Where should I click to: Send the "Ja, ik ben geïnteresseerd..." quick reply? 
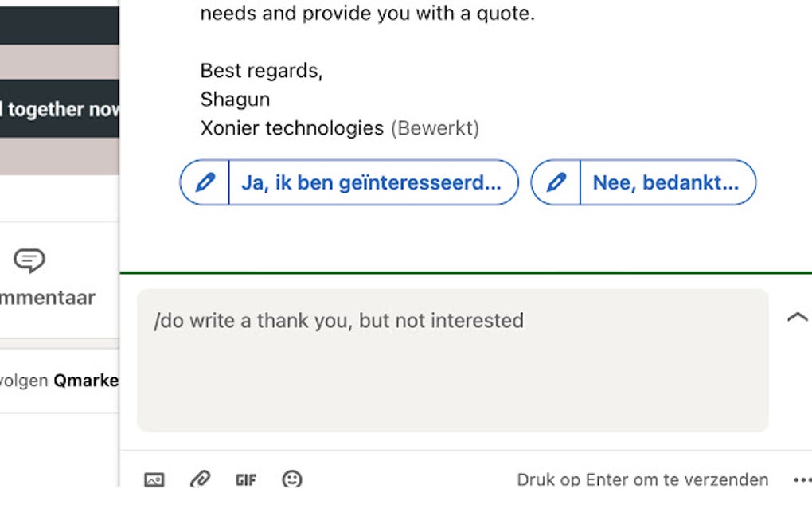371,182
